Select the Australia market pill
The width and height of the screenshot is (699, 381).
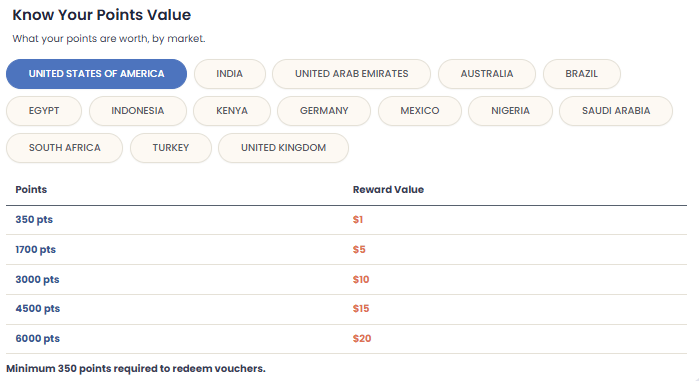pos(487,74)
